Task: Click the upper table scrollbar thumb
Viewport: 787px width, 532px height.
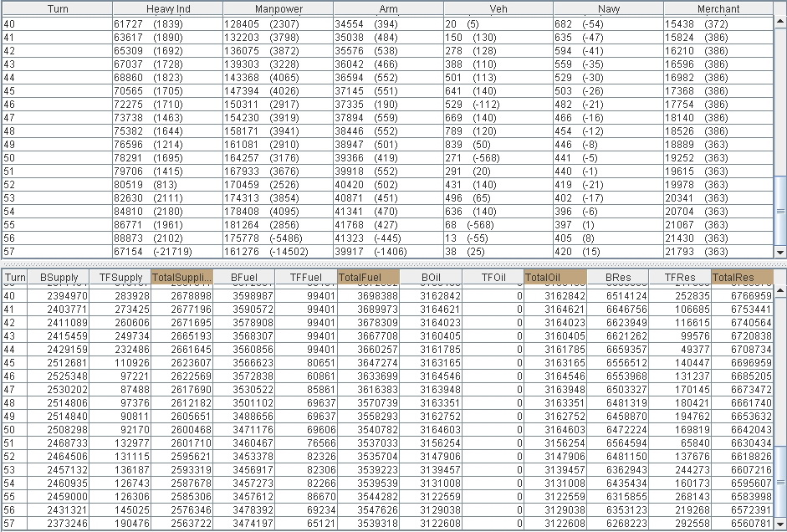Action: [x=780, y=212]
